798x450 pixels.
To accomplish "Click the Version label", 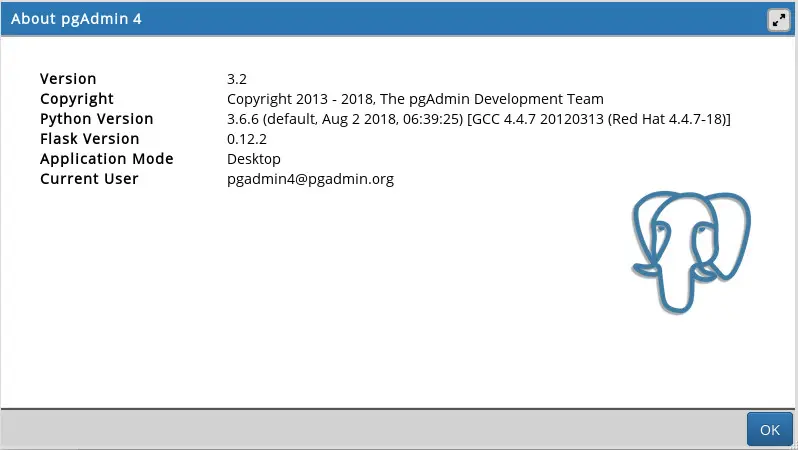I will [68, 79].
